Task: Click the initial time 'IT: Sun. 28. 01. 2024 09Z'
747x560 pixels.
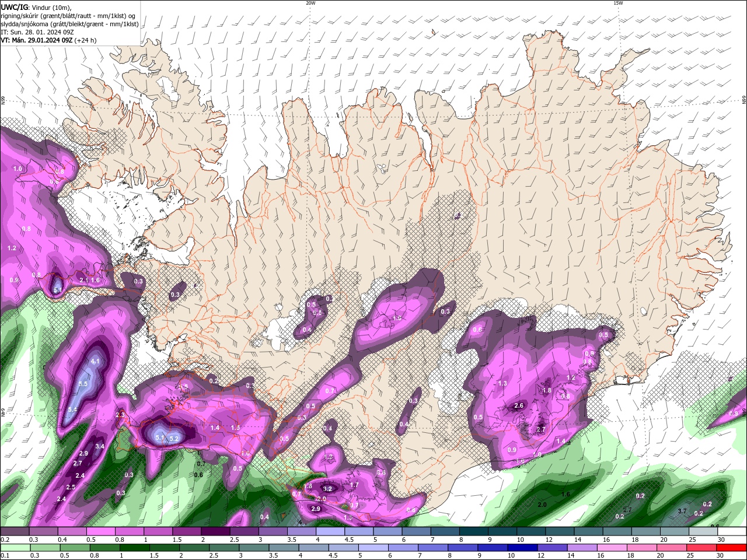Action: 37,32
